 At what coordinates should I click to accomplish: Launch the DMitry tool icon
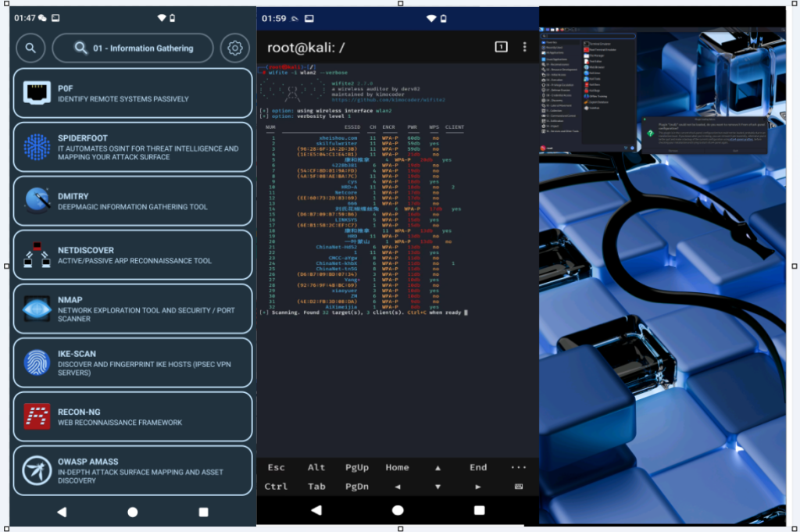(37, 201)
